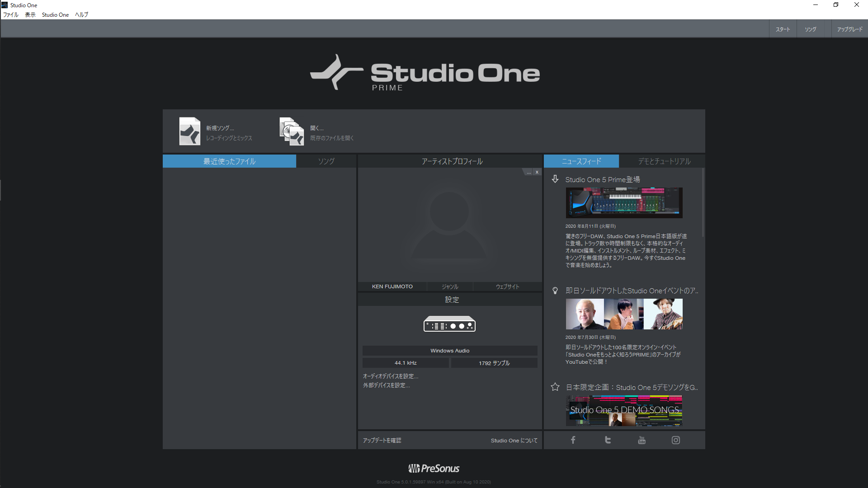
Task: Open the 日本限定企画 demo song headline
Action: click(x=632, y=387)
